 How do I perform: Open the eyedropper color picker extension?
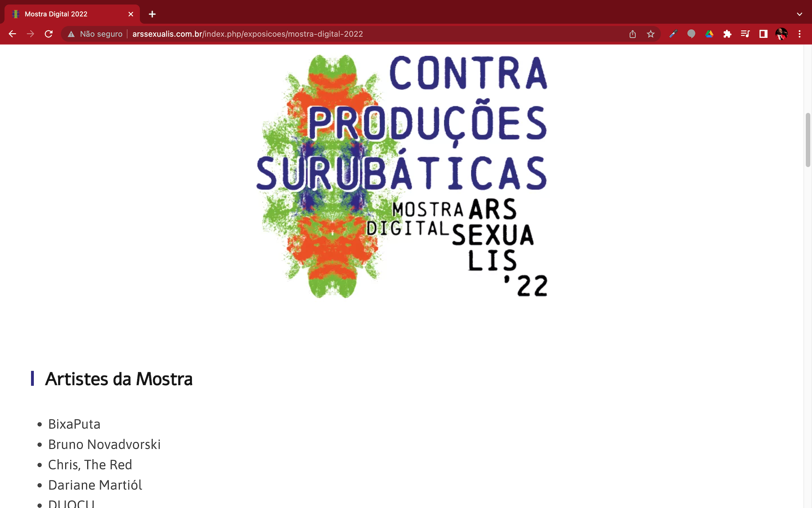(x=673, y=34)
